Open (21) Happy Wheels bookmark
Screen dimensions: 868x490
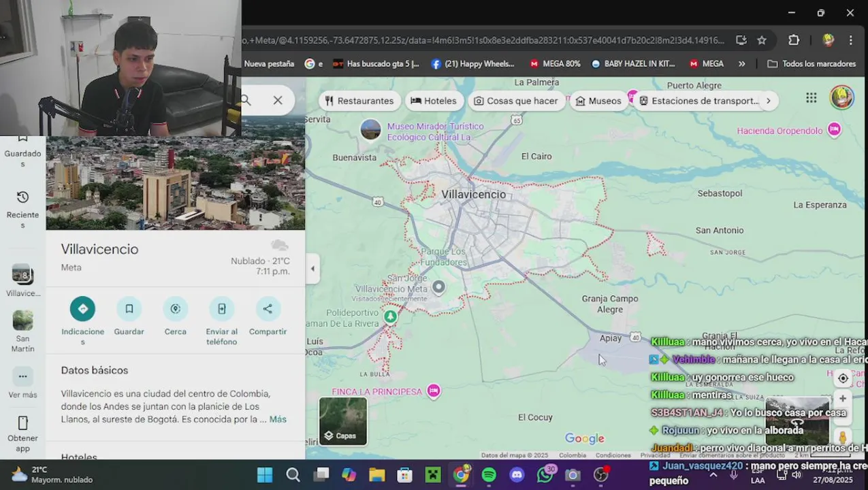tap(472, 64)
